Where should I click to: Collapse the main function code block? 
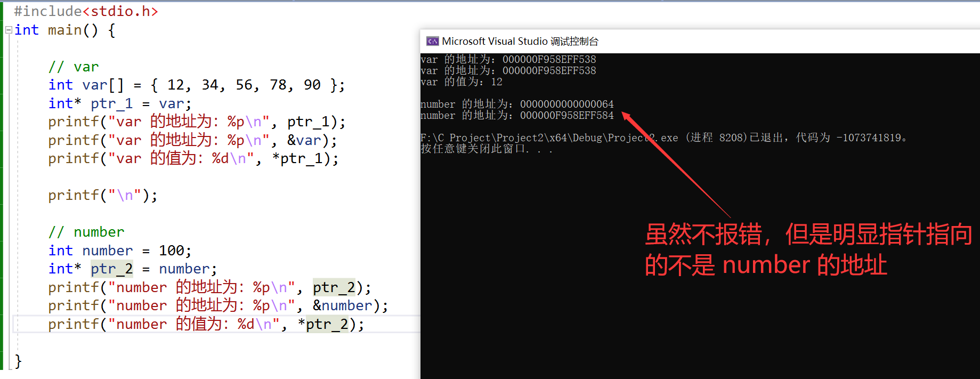point(9,30)
